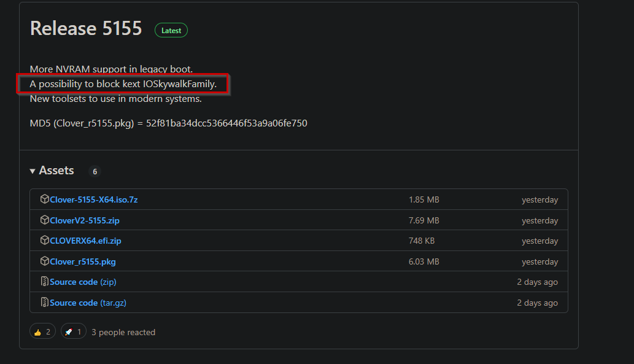The image size is (634, 364).
Task: Click package icon beside CloverV2-5155.zip
Action: [x=44, y=220]
